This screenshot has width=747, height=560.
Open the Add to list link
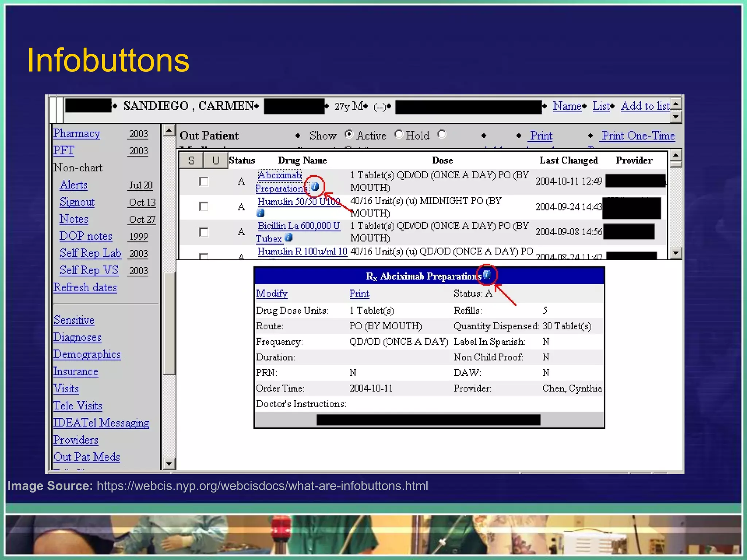(x=645, y=106)
